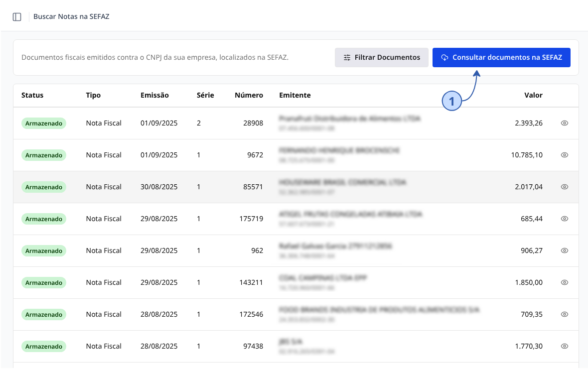Click Armazenado badge of document 962
Screen dimensions: 588x372
point(44,250)
